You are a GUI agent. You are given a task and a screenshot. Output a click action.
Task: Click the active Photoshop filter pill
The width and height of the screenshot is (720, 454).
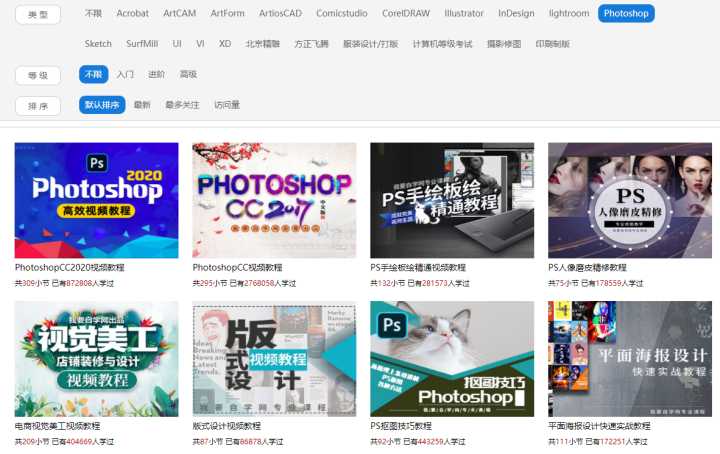(626, 13)
